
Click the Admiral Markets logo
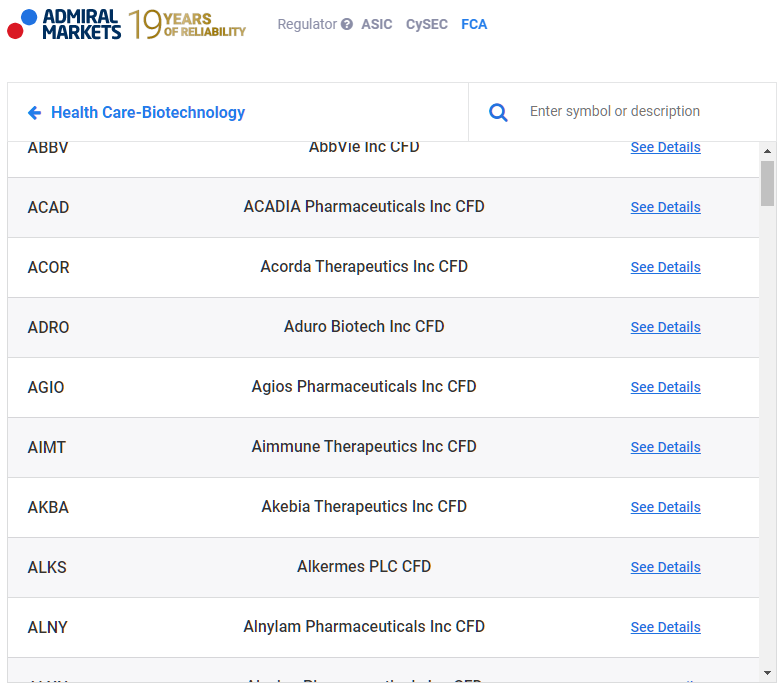click(x=64, y=24)
